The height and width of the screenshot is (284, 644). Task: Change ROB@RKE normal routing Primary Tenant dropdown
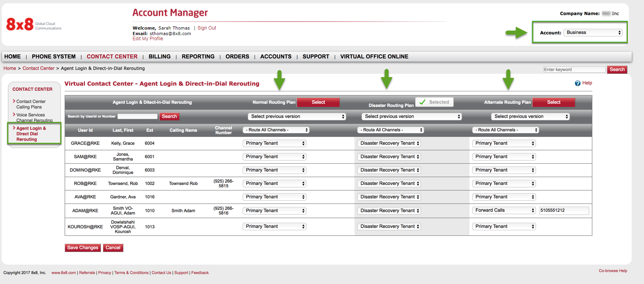point(274,183)
